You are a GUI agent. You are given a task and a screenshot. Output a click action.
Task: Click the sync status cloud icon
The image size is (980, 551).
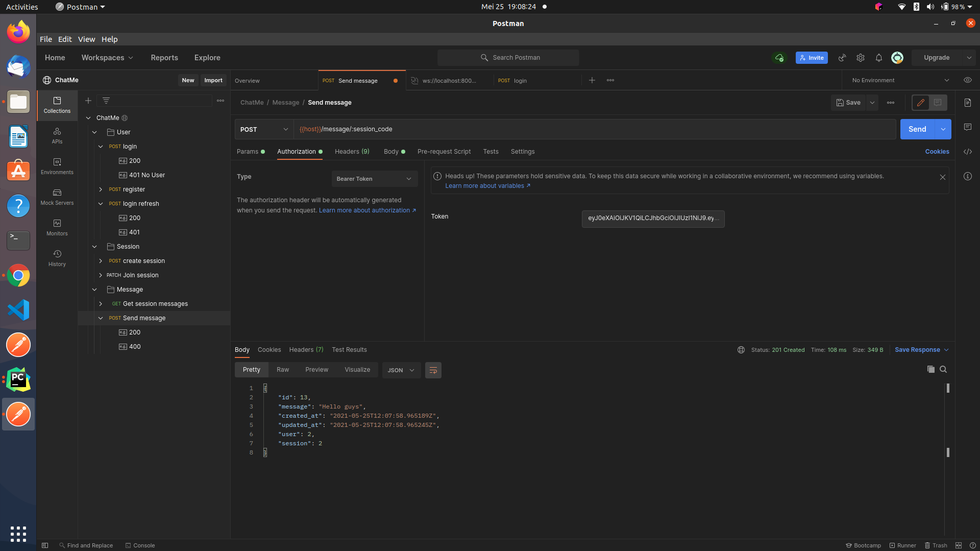779,58
